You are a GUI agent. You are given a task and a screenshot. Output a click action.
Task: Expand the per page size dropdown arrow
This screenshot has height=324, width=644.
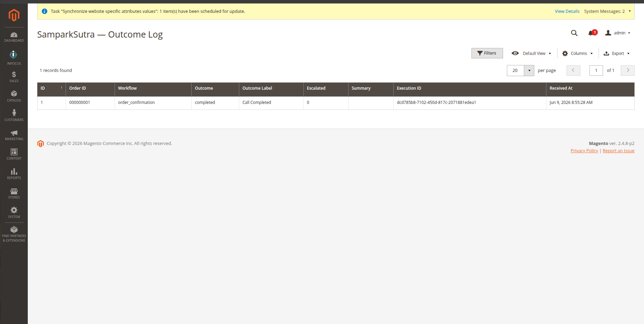point(529,71)
